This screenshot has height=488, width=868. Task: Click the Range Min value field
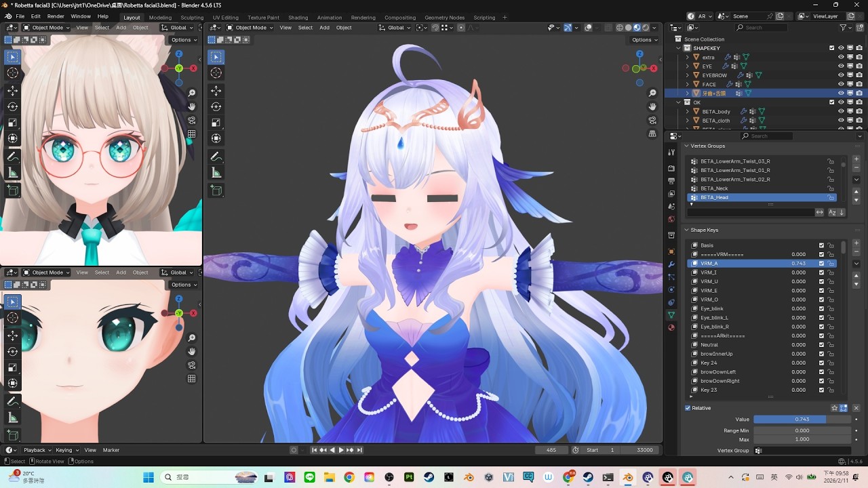pyautogui.click(x=802, y=430)
